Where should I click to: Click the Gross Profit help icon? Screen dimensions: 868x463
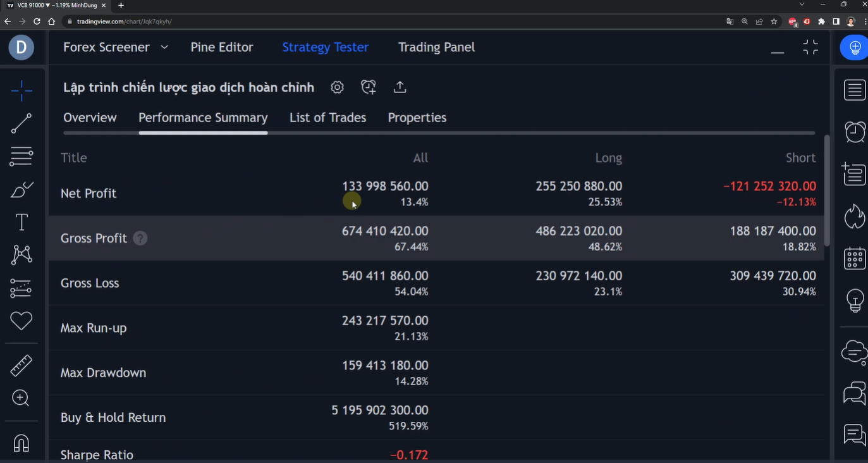point(140,238)
